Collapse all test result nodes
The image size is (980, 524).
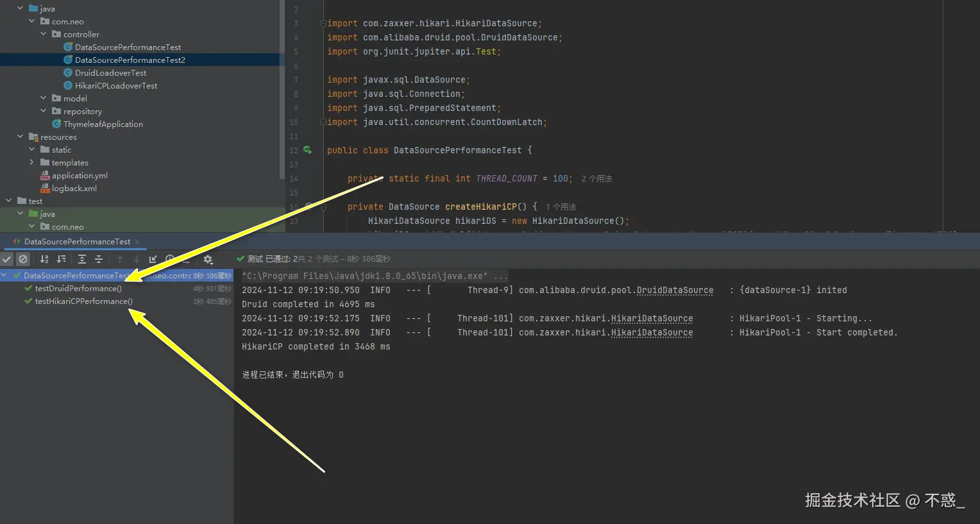click(x=99, y=259)
